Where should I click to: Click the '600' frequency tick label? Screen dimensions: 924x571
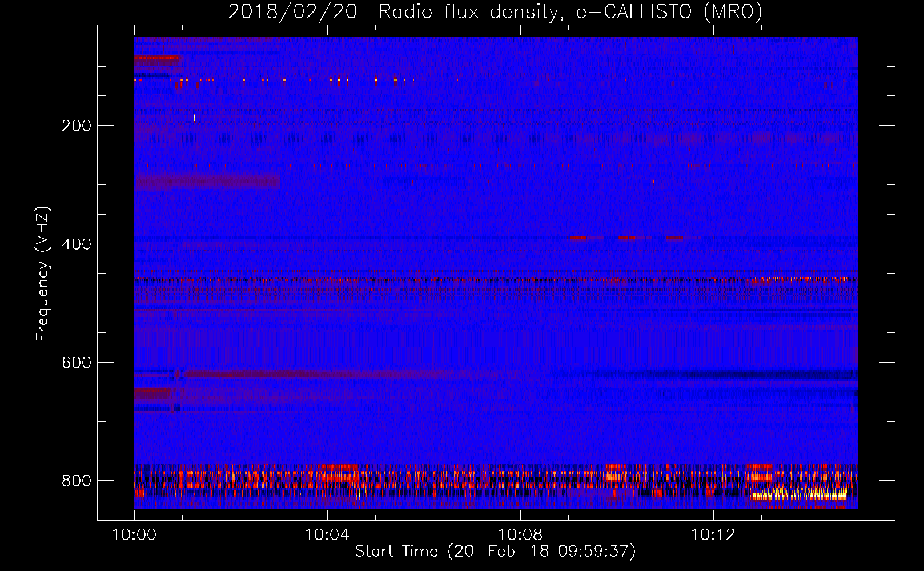77,363
